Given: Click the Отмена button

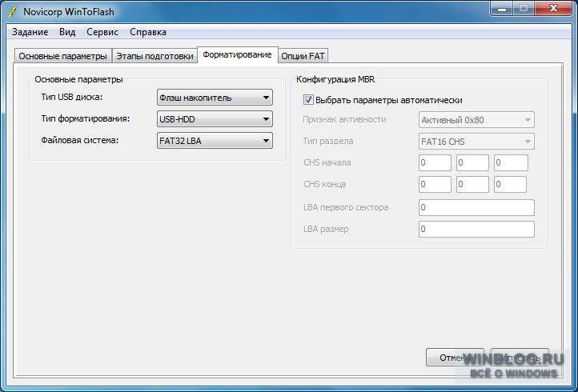Looking at the screenshot, I should pyautogui.click(x=455, y=358).
